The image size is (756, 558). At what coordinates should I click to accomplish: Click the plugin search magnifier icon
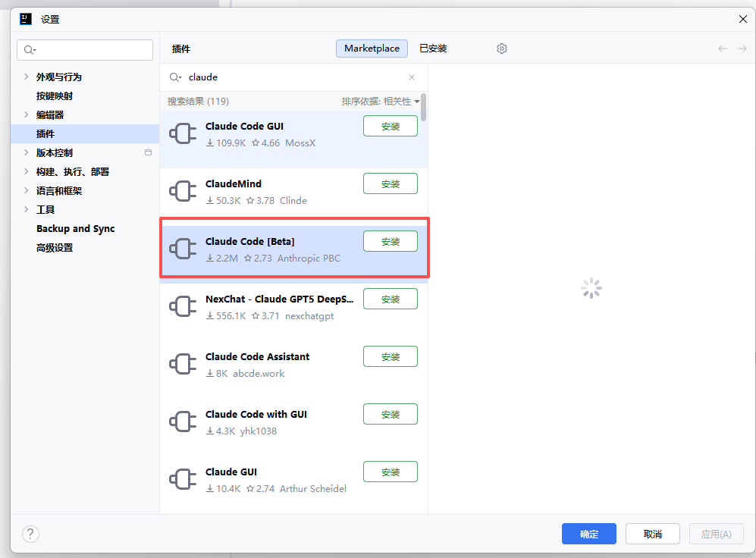[175, 77]
